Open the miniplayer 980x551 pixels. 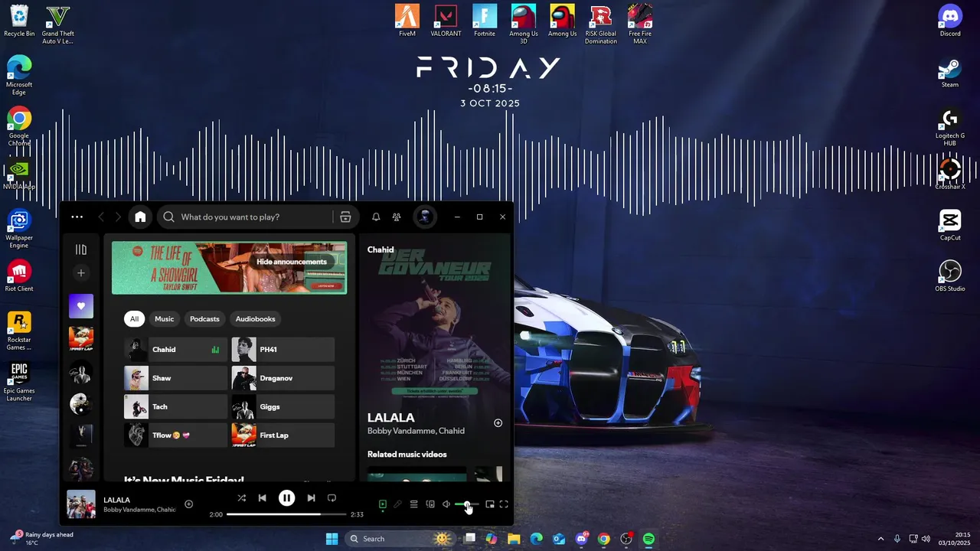[x=490, y=504]
